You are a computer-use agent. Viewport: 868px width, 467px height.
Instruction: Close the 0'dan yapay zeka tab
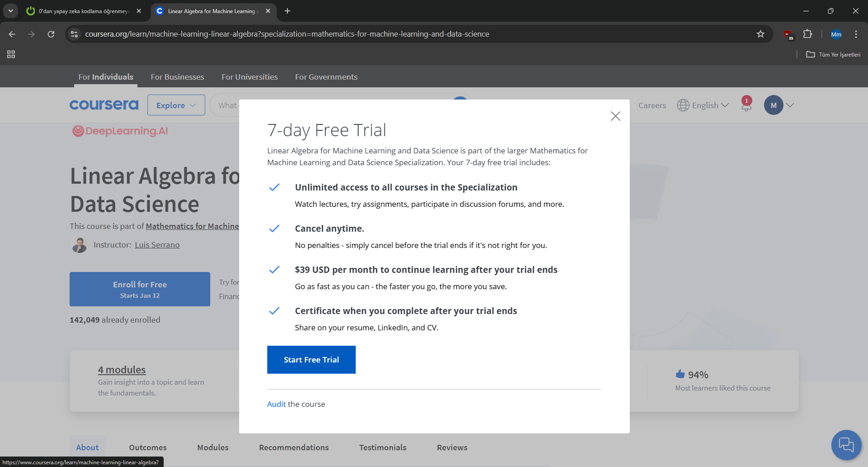click(139, 11)
